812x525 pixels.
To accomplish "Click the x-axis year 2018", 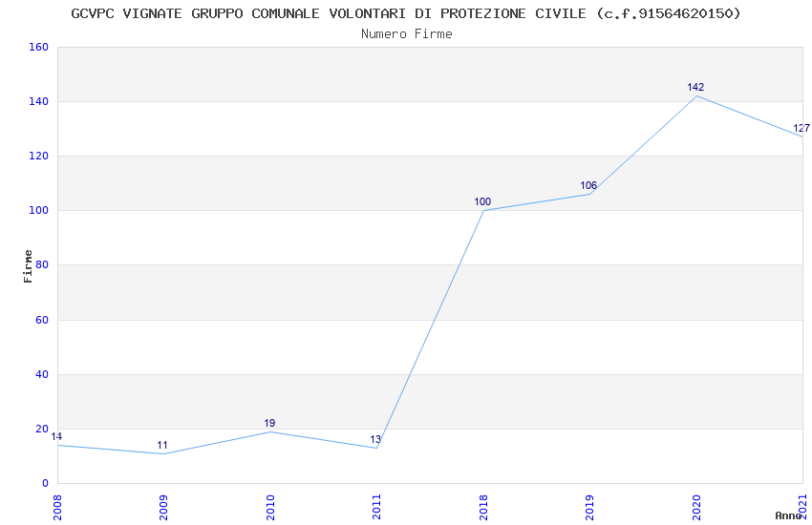I will (x=483, y=508).
